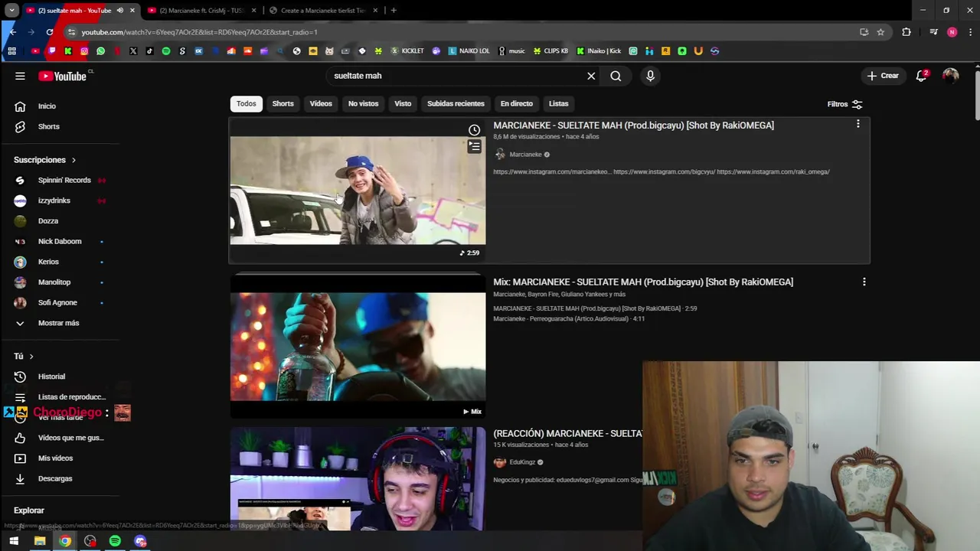Open Nick Daboom subscription

click(x=61, y=241)
